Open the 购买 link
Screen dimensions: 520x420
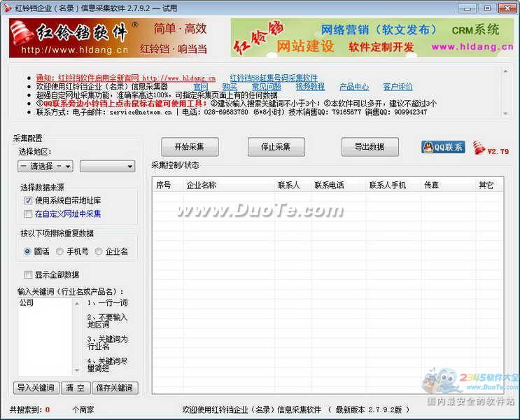230,87
